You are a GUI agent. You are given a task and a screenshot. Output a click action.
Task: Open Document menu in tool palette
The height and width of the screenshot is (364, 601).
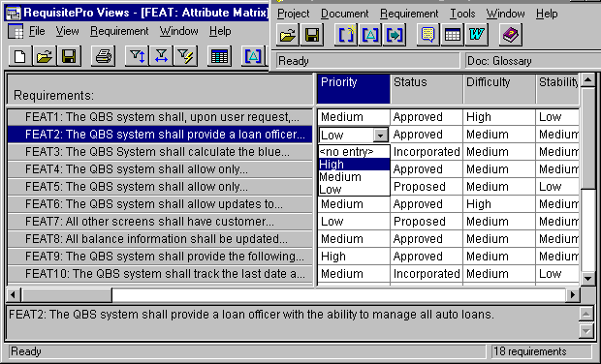click(x=344, y=14)
